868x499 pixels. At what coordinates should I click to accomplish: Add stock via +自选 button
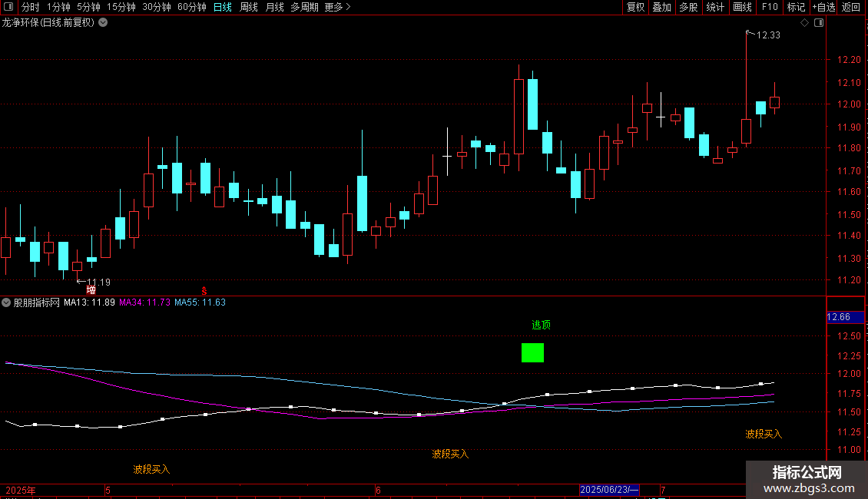click(823, 7)
